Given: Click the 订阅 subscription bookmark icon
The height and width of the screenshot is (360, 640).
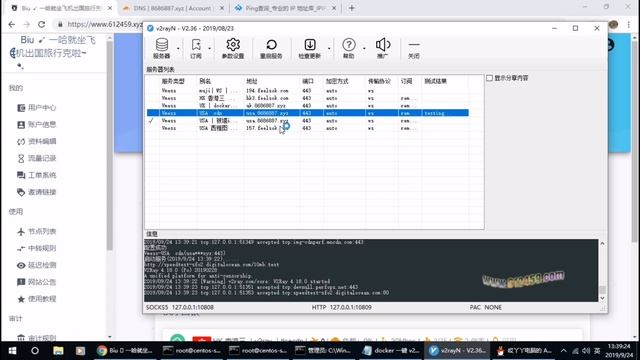Looking at the screenshot, I should tap(196, 44).
